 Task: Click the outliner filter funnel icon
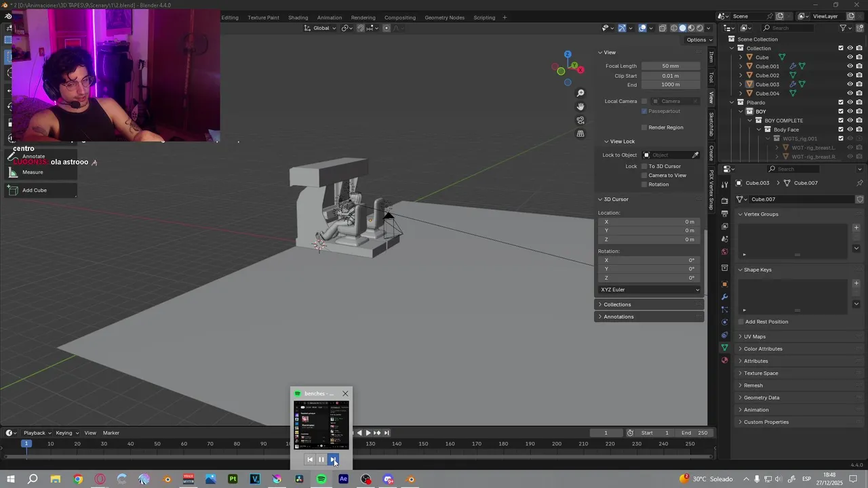pyautogui.click(x=844, y=28)
